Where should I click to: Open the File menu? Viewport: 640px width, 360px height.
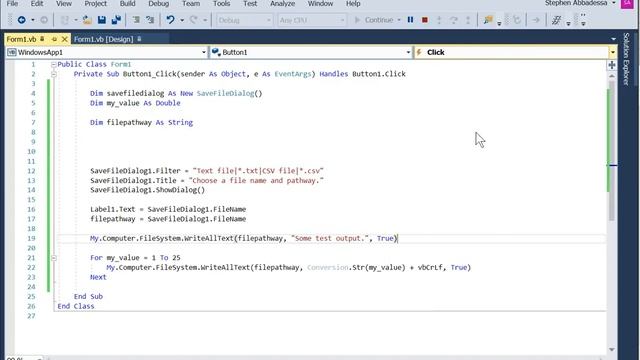pyautogui.click(x=12, y=4)
